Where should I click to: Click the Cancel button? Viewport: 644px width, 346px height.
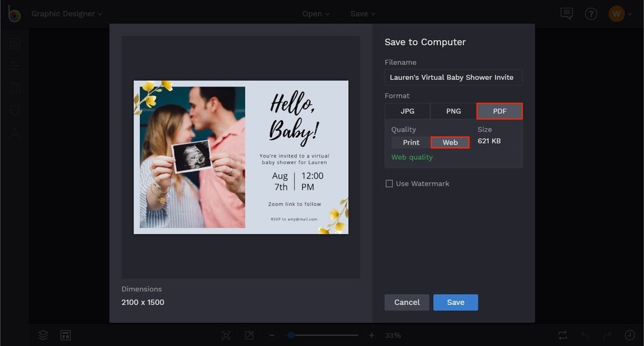click(407, 302)
